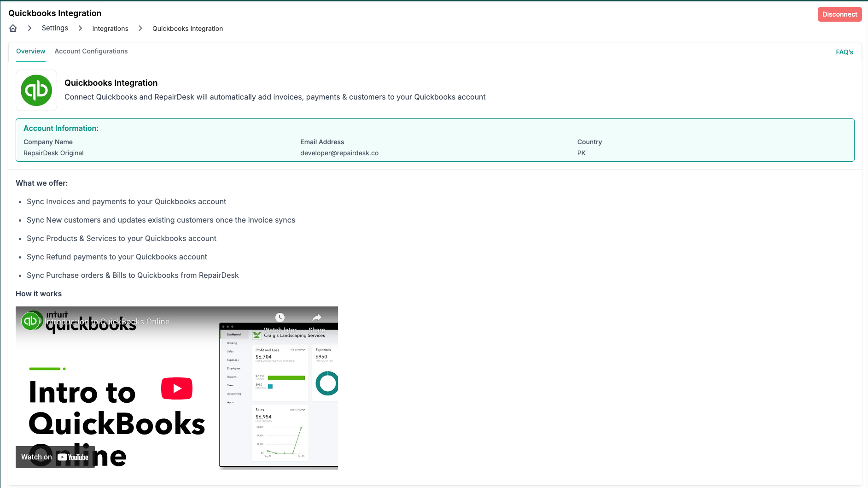Select the Overview tab
Viewport: 868px width, 488px height.
[30, 51]
